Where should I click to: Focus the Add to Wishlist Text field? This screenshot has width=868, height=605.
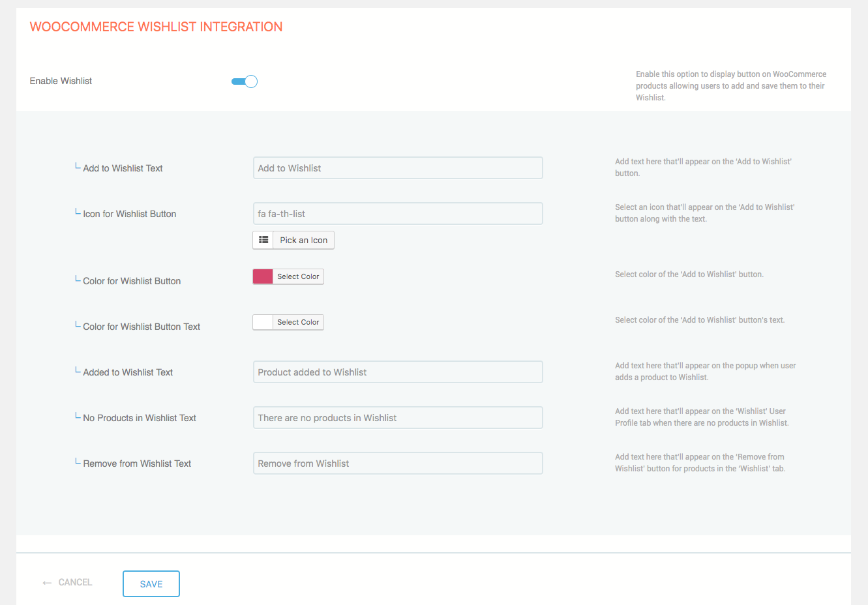[x=398, y=168]
